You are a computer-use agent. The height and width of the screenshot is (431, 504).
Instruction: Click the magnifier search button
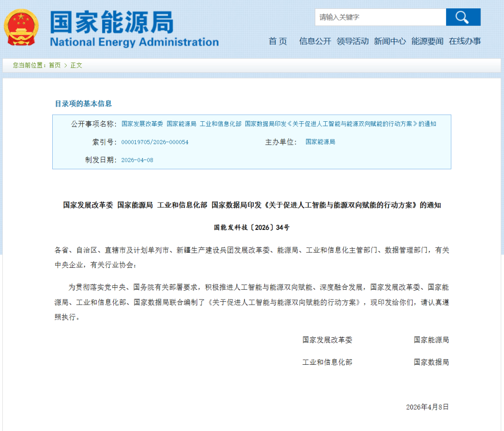(x=463, y=17)
